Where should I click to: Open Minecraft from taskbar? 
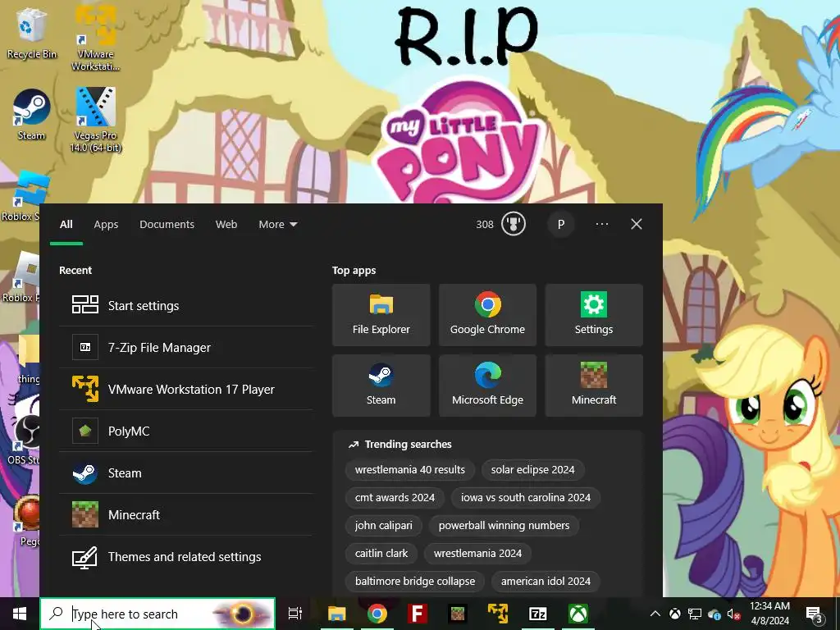(x=458, y=614)
